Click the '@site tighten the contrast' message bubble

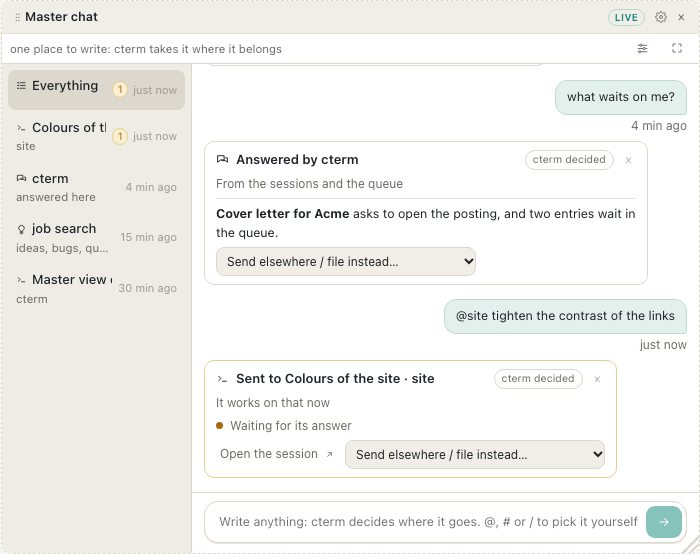coord(565,316)
